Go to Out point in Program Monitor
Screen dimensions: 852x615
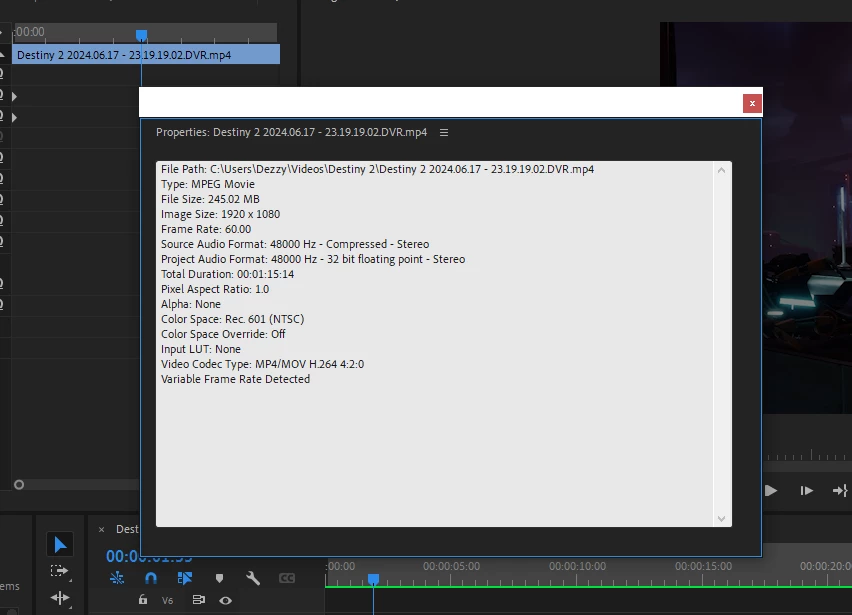pos(840,491)
